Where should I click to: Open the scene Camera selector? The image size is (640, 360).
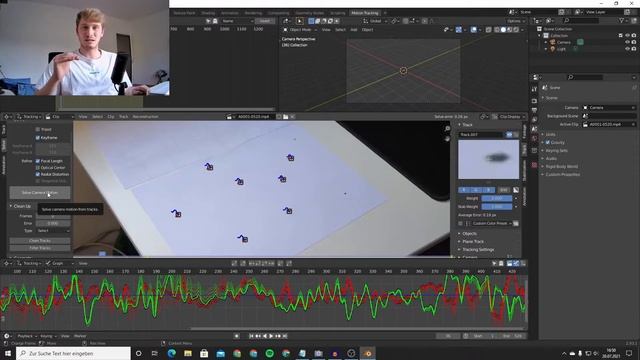(x=609, y=108)
